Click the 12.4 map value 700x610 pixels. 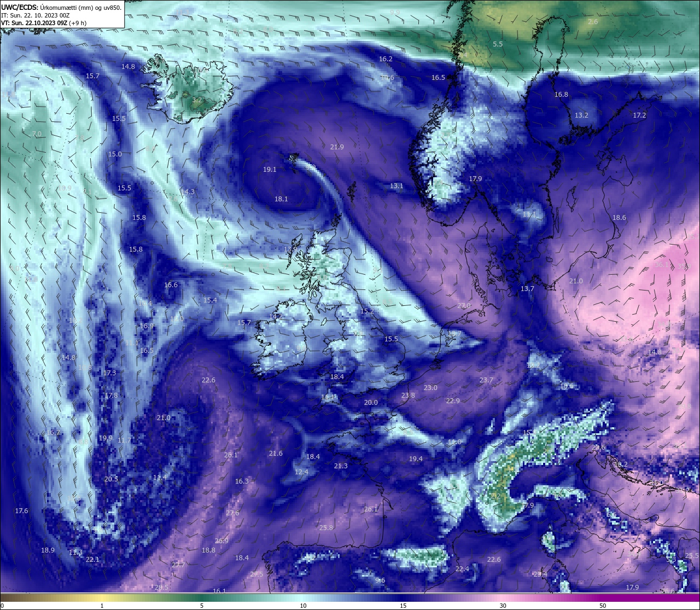[301, 472]
